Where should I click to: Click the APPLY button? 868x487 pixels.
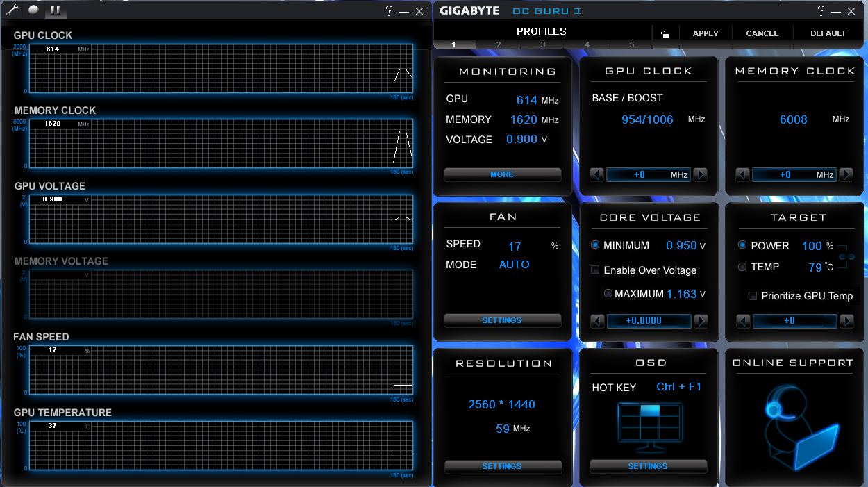coord(706,33)
